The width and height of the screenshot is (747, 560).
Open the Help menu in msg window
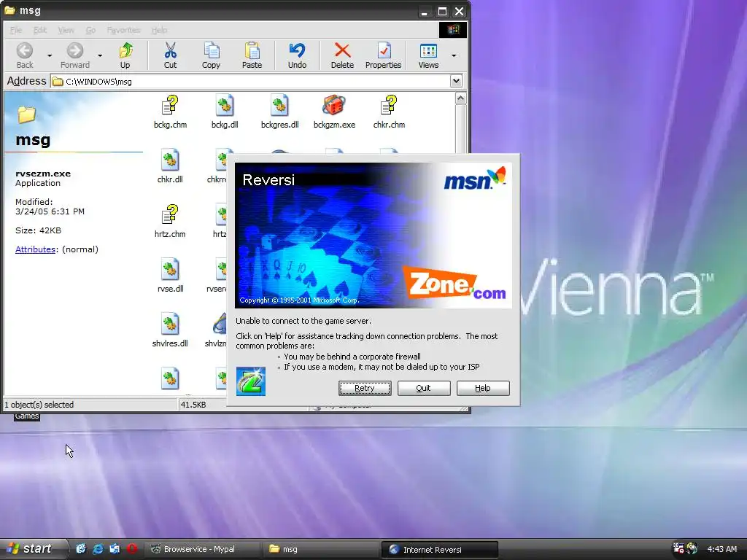(159, 30)
